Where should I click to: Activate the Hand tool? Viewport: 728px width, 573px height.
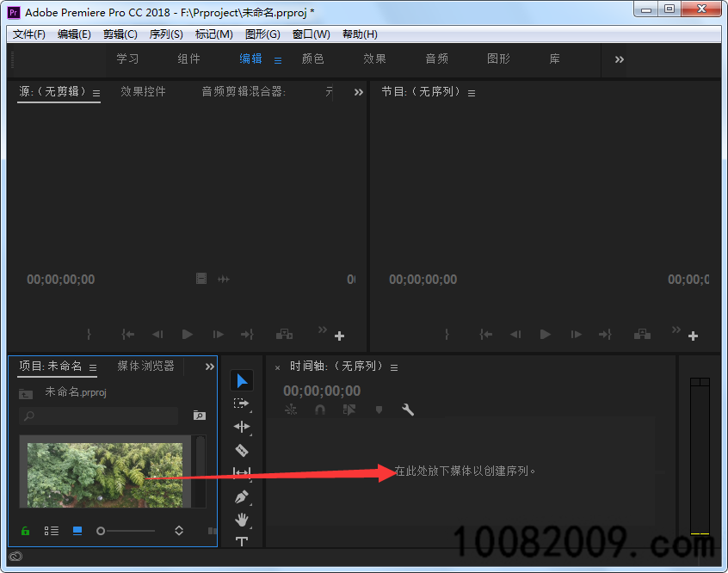click(x=242, y=520)
